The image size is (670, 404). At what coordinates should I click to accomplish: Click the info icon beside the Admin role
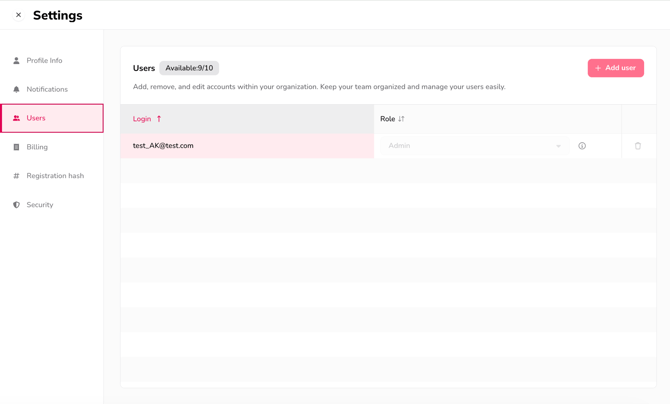click(x=582, y=146)
